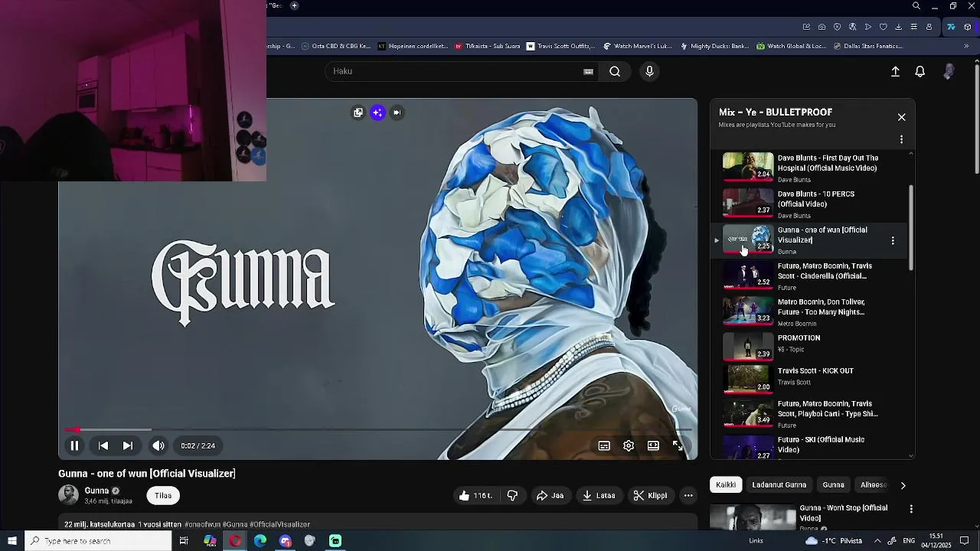Select the Ladannut Gunna filter chip
The height and width of the screenshot is (551, 980).
coord(779,484)
